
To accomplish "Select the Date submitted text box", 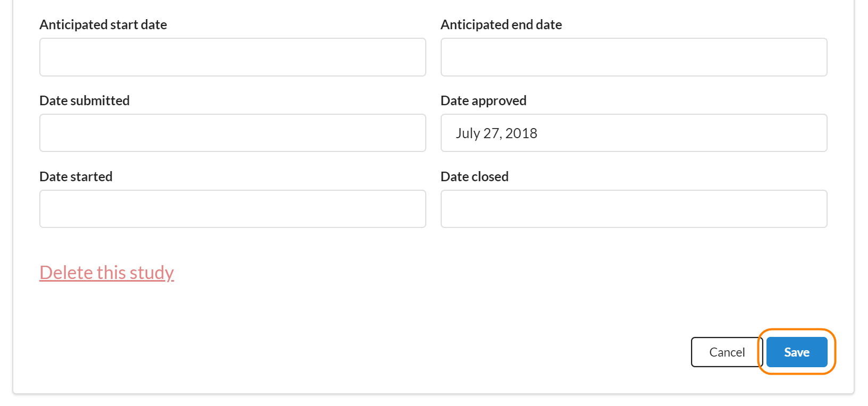I will click(x=232, y=133).
